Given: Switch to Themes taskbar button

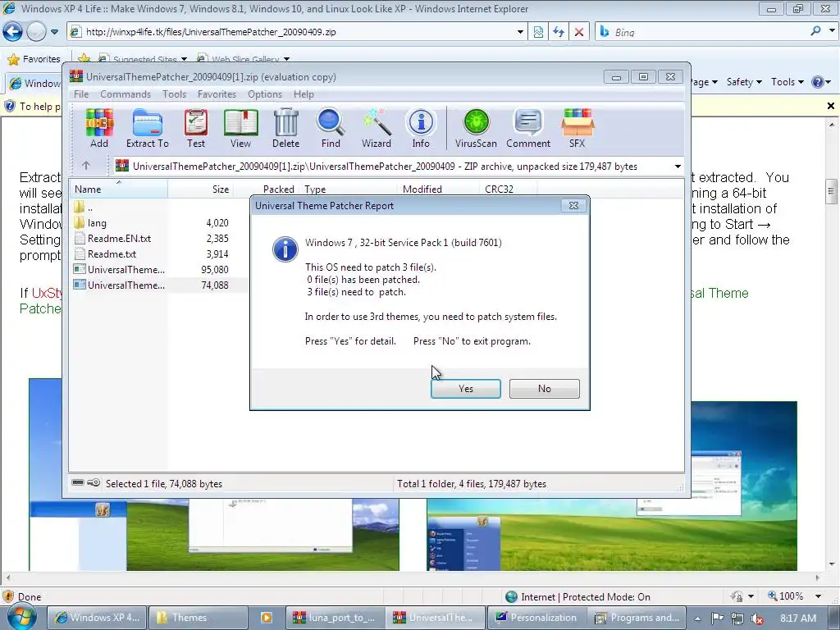Looking at the screenshot, I should (x=198, y=617).
